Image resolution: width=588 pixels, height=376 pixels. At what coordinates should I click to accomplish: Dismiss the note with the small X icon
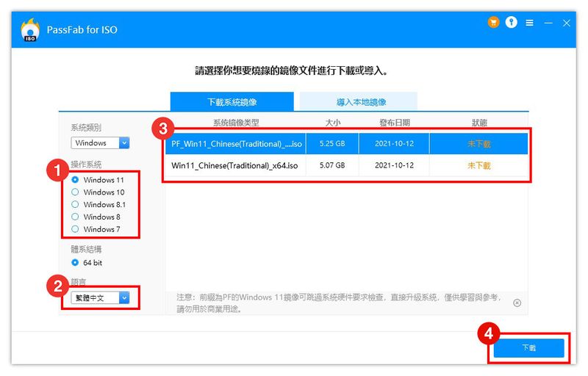click(517, 303)
